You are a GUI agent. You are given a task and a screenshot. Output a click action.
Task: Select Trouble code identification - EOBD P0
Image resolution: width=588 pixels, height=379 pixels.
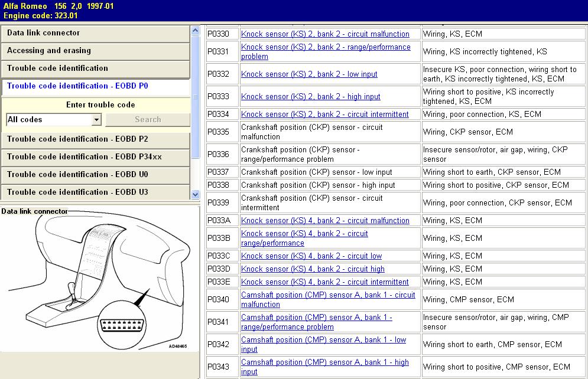(95, 86)
